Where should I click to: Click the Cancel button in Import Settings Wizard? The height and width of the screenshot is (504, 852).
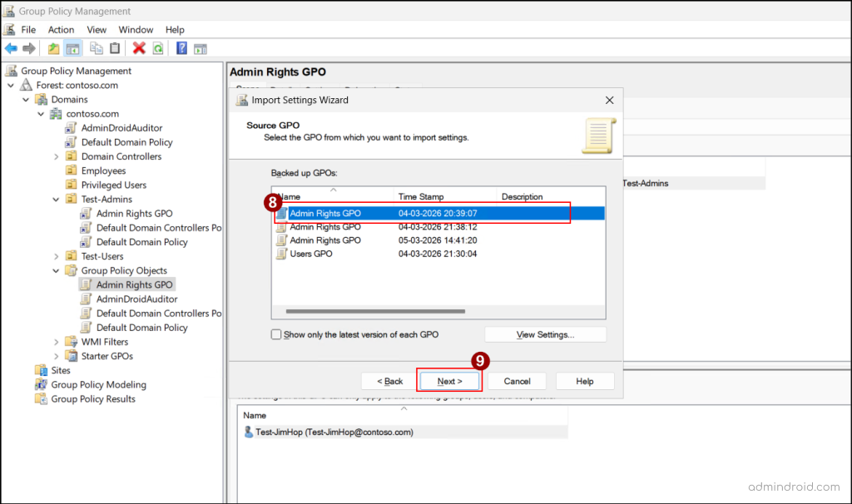(x=516, y=381)
